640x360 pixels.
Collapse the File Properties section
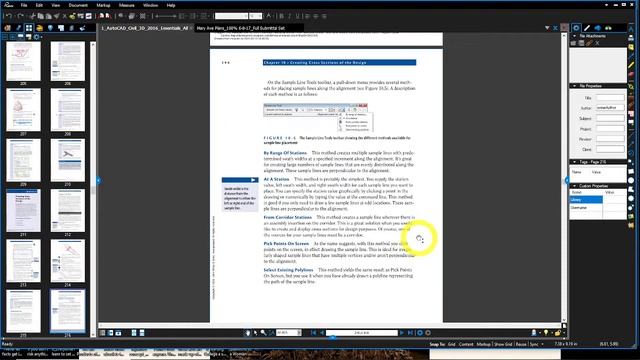(x=574, y=86)
